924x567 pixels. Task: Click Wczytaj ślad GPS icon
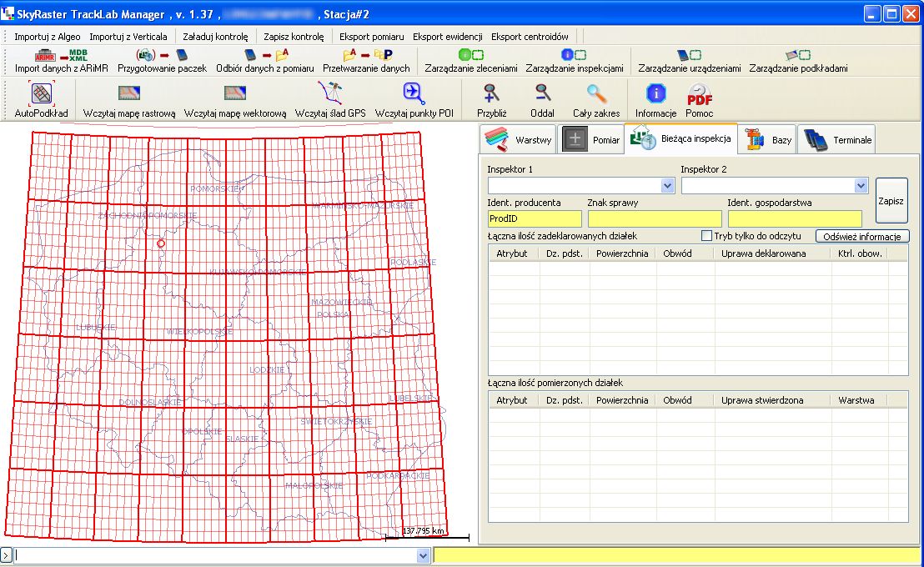coord(329,93)
